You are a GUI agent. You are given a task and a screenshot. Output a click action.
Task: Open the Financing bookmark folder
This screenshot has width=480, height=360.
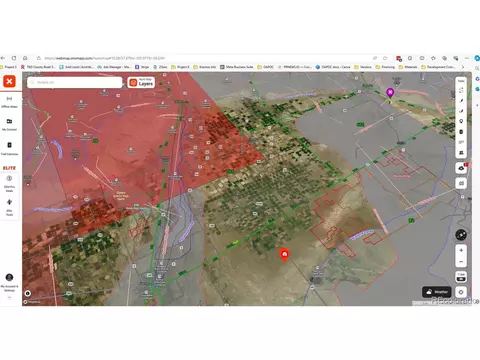point(385,67)
